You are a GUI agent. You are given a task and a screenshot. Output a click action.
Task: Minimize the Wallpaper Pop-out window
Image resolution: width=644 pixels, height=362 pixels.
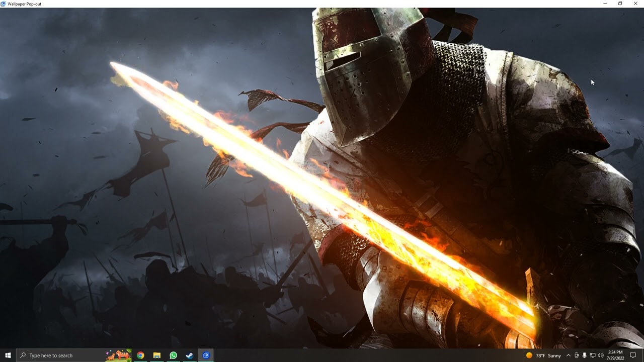pyautogui.click(x=605, y=4)
